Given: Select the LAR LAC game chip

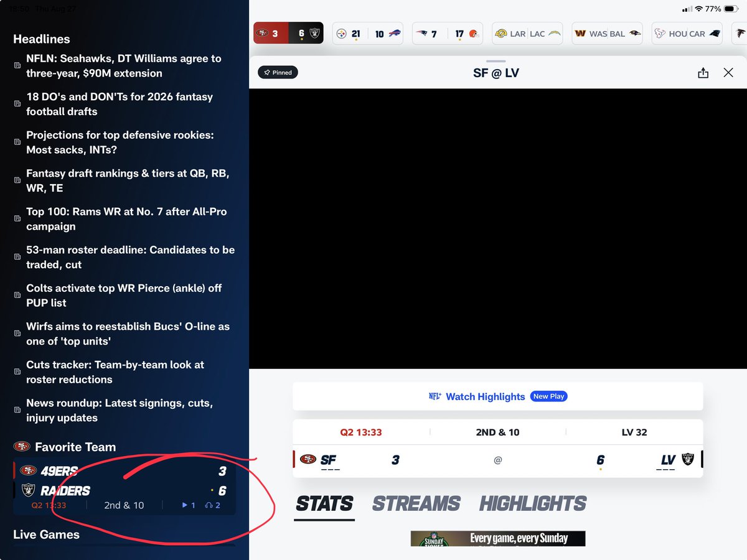Looking at the screenshot, I should coord(527,34).
